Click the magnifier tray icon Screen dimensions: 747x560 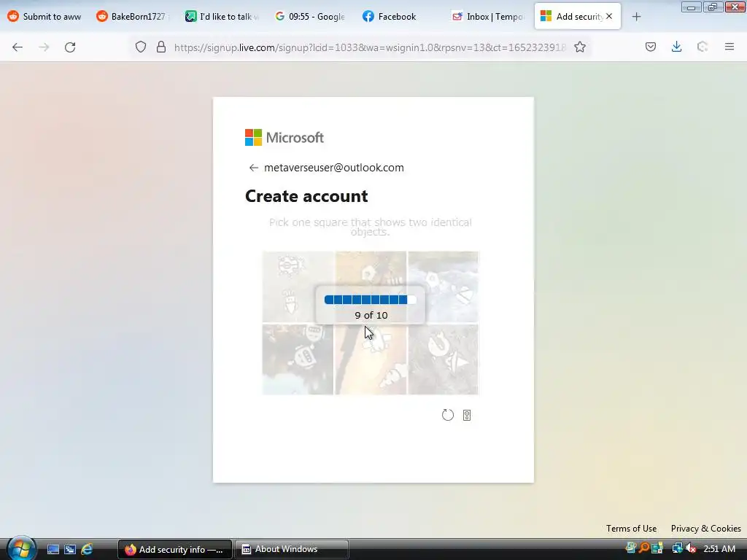click(644, 548)
